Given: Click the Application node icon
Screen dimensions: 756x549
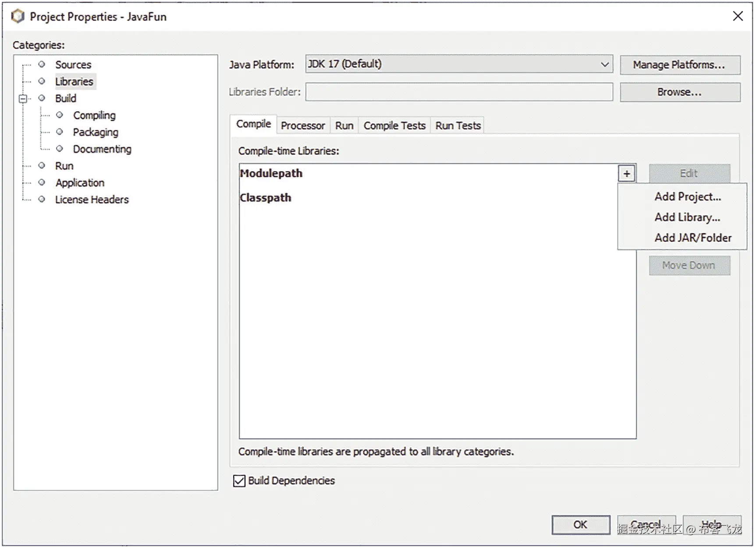Looking at the screenshot, I should 42,182.
